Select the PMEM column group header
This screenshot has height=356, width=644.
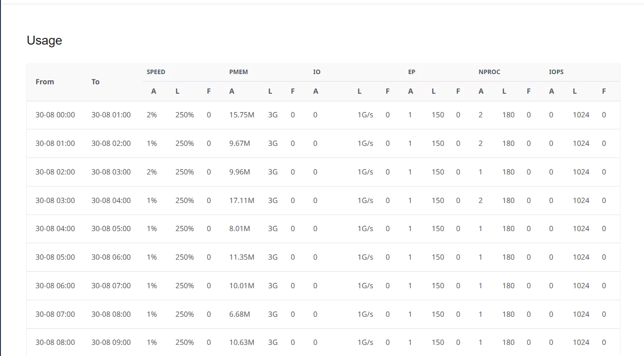pyautogui.click(x=238, y=72)
